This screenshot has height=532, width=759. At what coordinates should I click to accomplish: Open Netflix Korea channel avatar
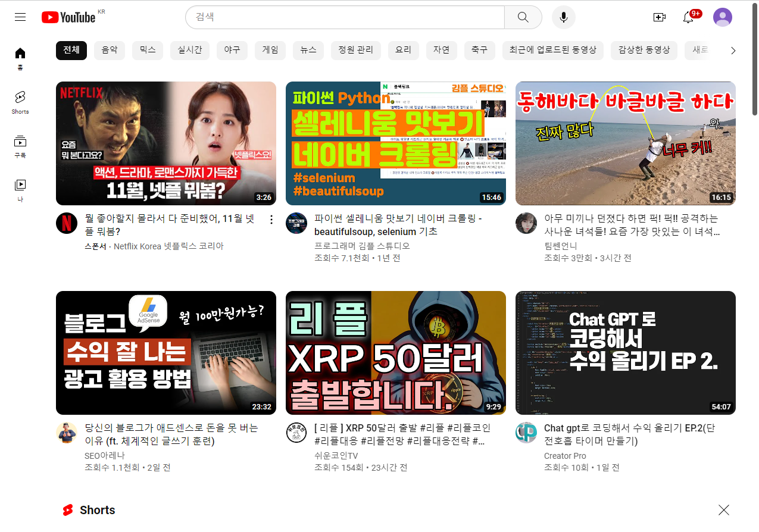coord(67,223)
